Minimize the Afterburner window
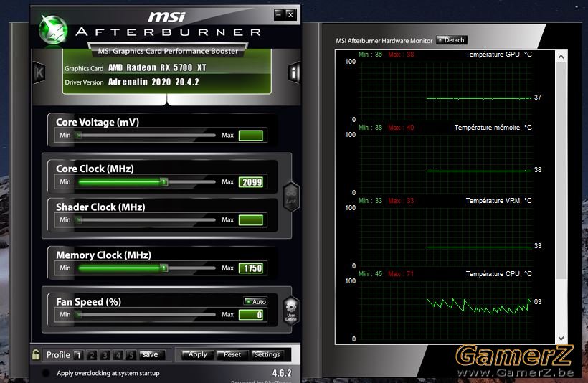Image resolution: width=588 pixels, height=383 pixels. [278, 14]
